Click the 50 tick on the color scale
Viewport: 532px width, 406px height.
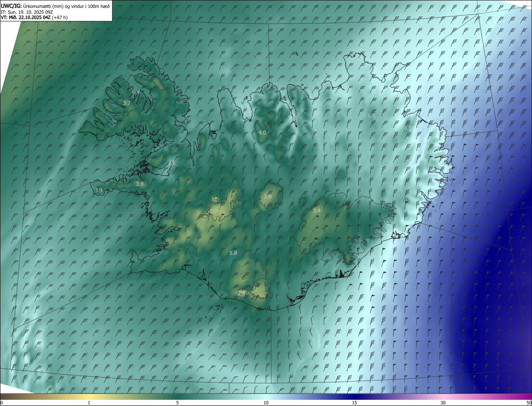[528, 403]
